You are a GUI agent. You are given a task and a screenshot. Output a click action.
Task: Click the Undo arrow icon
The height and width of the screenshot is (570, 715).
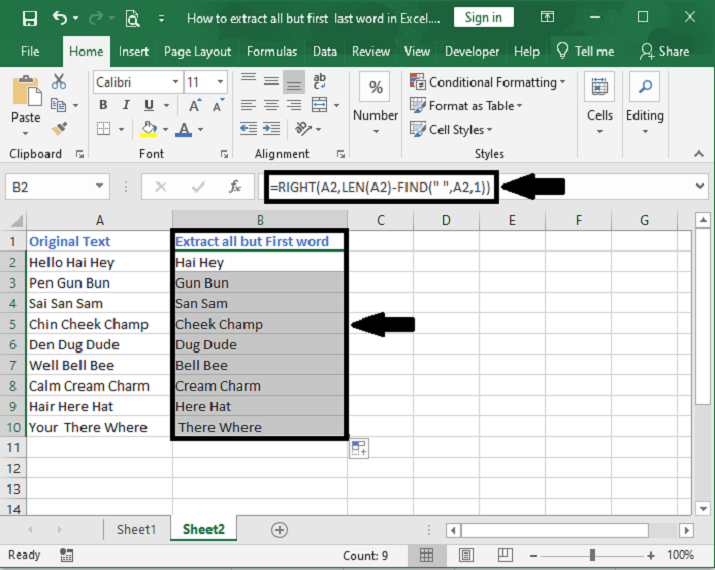[x=60, y=18]
